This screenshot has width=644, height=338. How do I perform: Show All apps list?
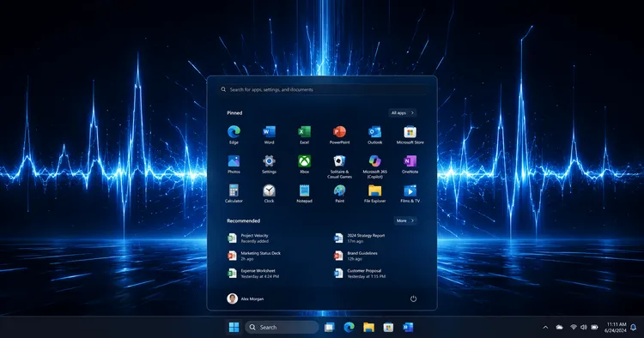coord(403,112)
